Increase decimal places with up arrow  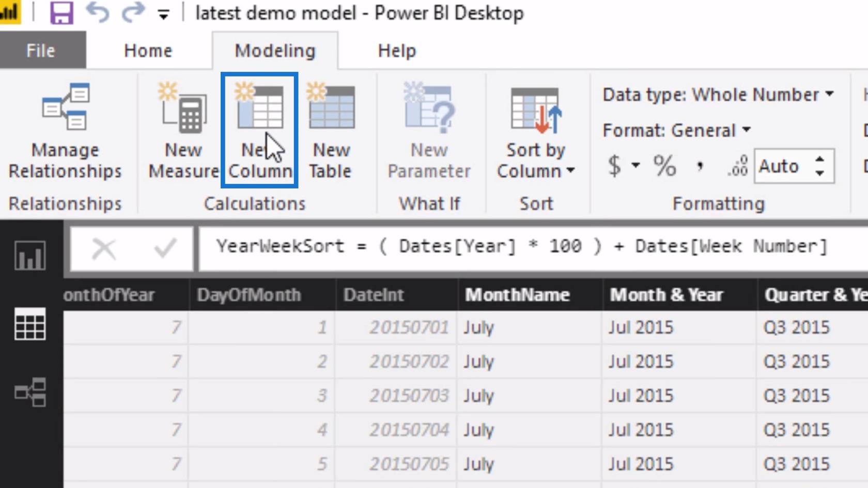[x=820, y=160]
